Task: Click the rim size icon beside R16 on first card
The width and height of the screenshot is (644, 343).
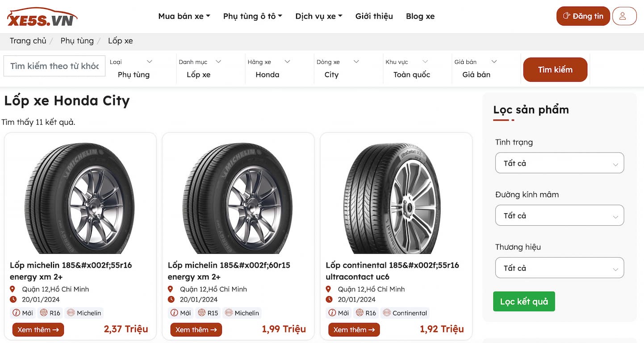Action: click(x=44, y=313)
